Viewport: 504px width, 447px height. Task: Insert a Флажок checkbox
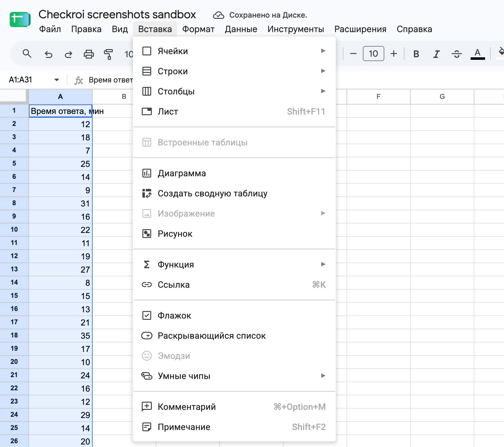pos(234,315)
